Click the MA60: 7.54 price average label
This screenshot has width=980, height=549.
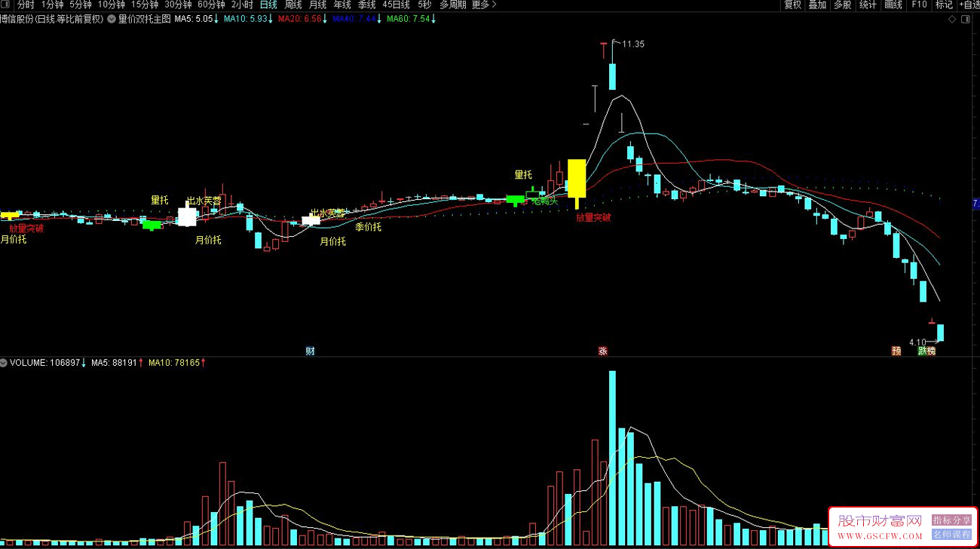coord(409,19)
